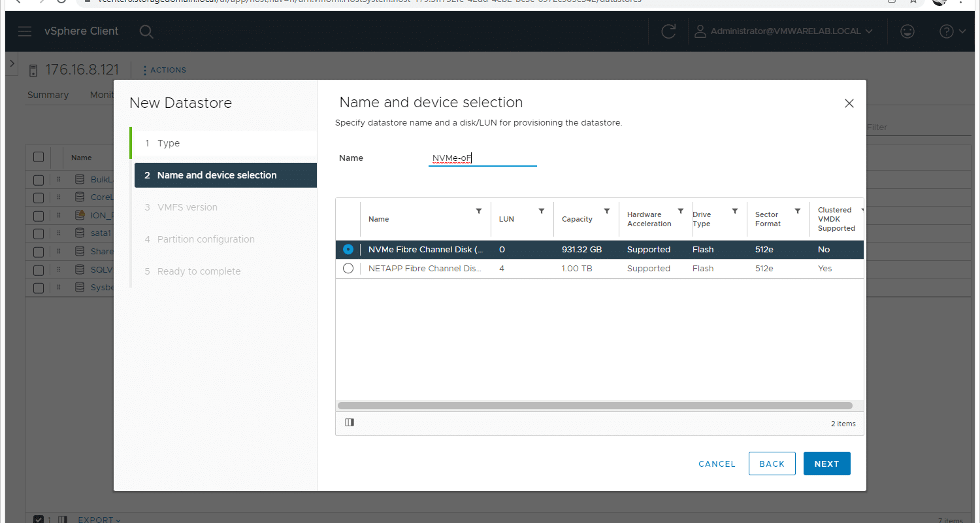Select the NVMe Fibre Channel Disk radio
The width and height of the screenshot is (980, 523).
pos(348,250)
